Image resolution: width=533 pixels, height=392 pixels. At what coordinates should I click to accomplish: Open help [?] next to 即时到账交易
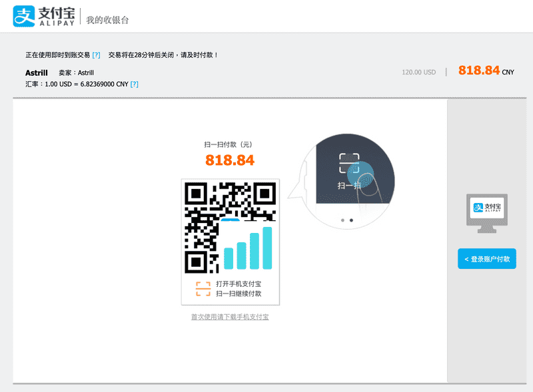click(96, 55)
